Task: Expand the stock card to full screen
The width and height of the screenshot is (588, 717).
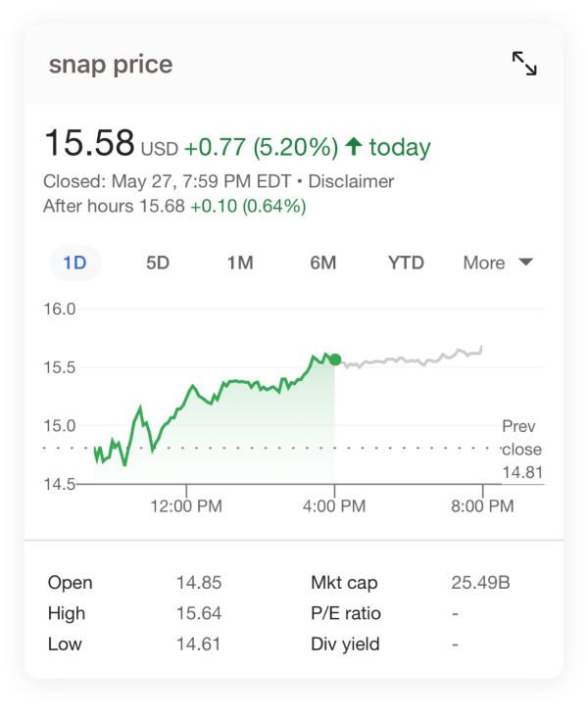Action: click(524, 64)
